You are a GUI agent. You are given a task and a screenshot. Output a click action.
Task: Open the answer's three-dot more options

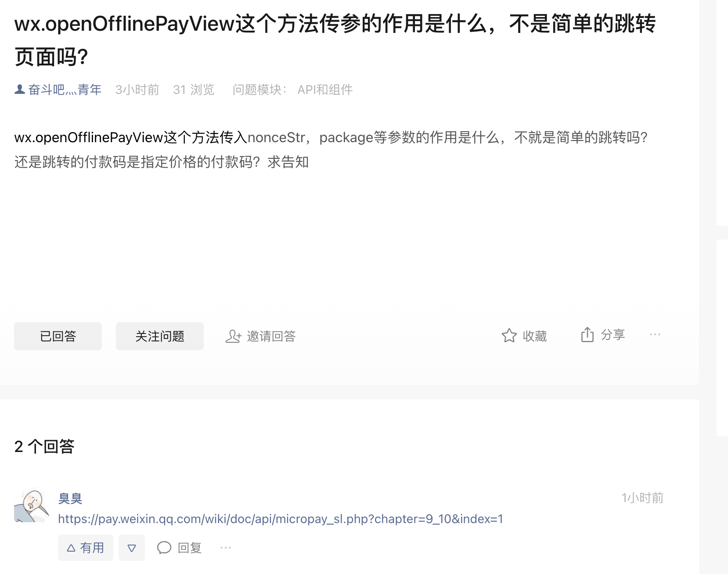pos(226,548)
